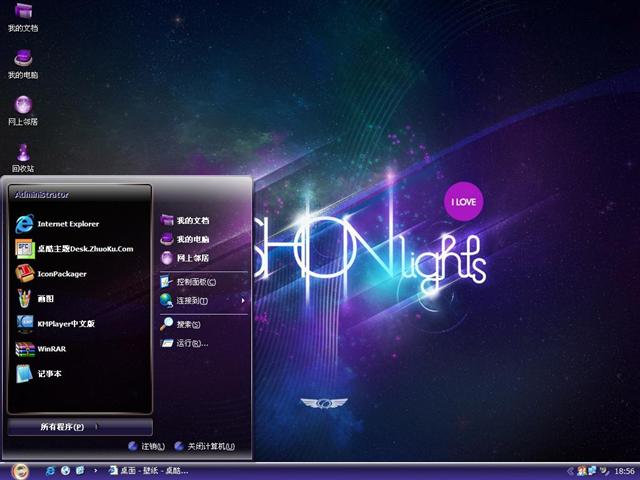Launch IconPackager from the Start menu

point(60,274)
